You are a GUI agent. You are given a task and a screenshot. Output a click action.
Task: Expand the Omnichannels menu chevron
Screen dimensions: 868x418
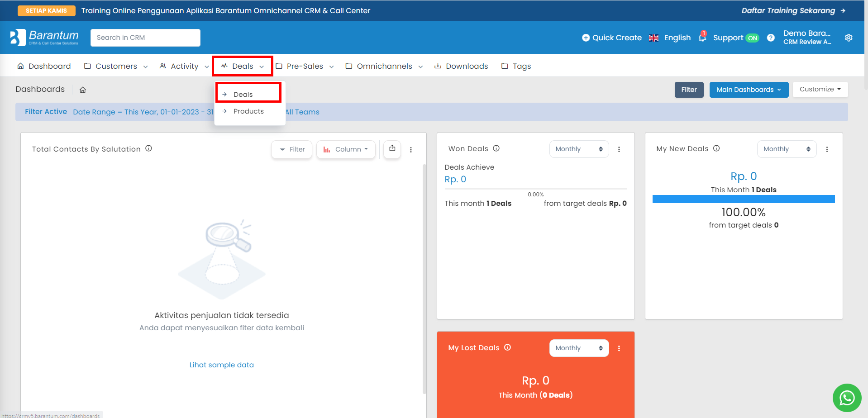(420, 67)
